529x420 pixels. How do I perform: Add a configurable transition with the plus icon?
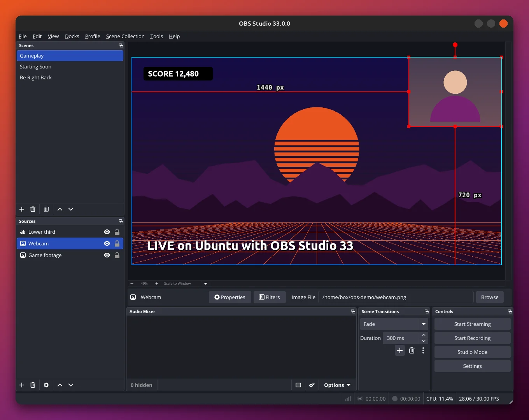(400, 350)
